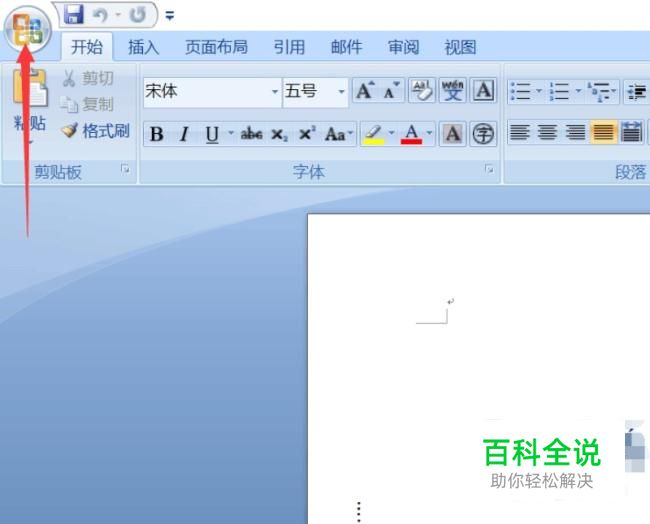Apply character border icon
The height and width of the screenshot is (524, 650).
coord(483,90)
